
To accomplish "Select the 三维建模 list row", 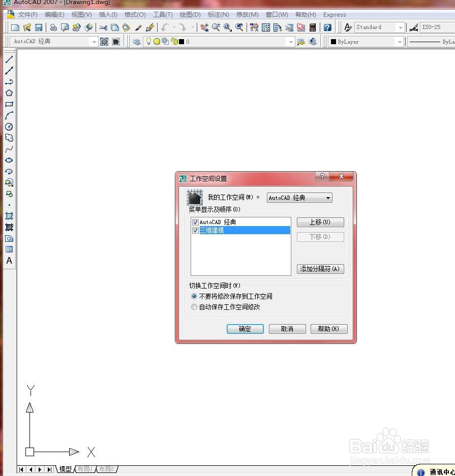I will (240, 231).
